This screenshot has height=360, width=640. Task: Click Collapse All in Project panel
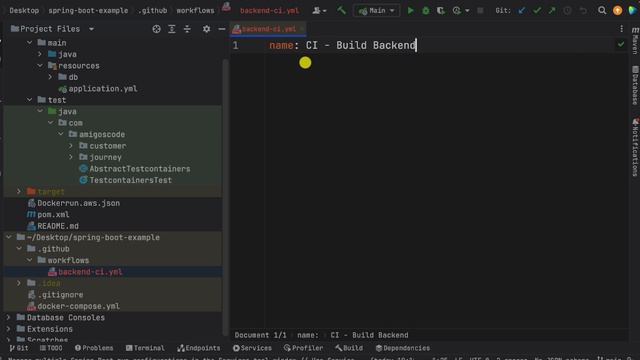(187, 29)
